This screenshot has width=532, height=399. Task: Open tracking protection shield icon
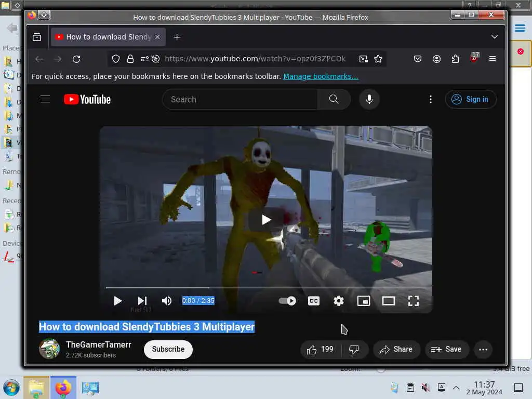(x=116, y=59)
